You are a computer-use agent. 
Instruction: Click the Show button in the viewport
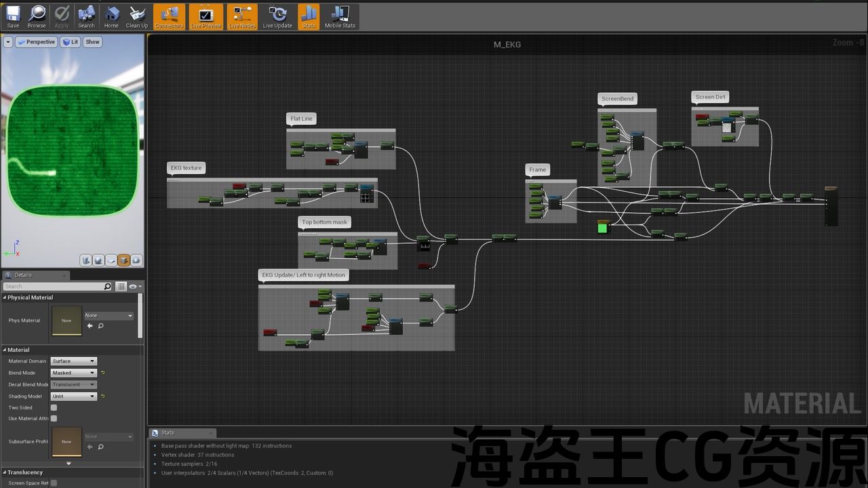(x=93, y=42)
